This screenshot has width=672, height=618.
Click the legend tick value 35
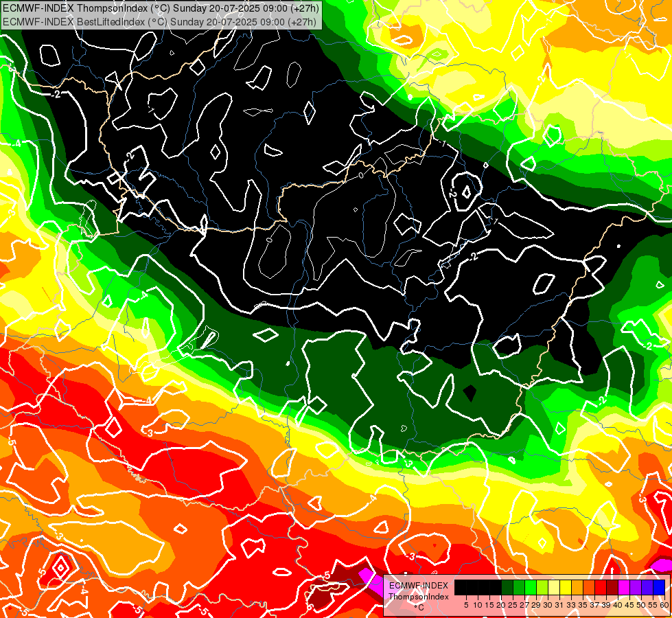(583, 605)
